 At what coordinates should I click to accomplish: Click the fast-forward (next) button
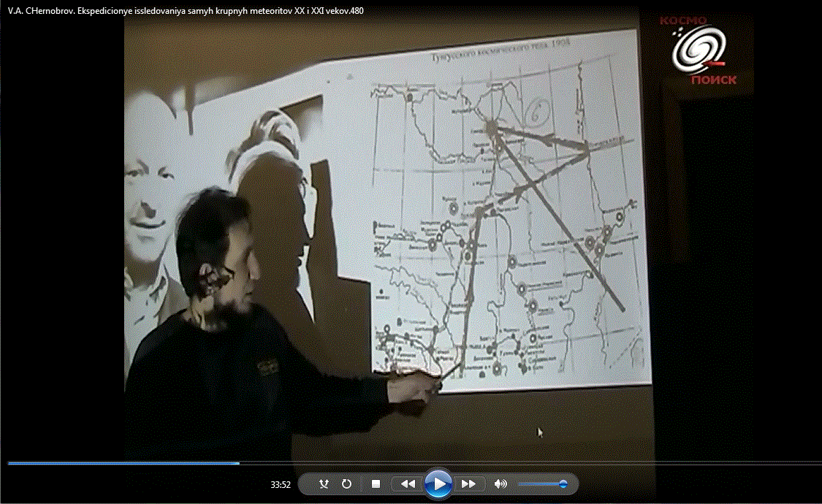point(468,484)
